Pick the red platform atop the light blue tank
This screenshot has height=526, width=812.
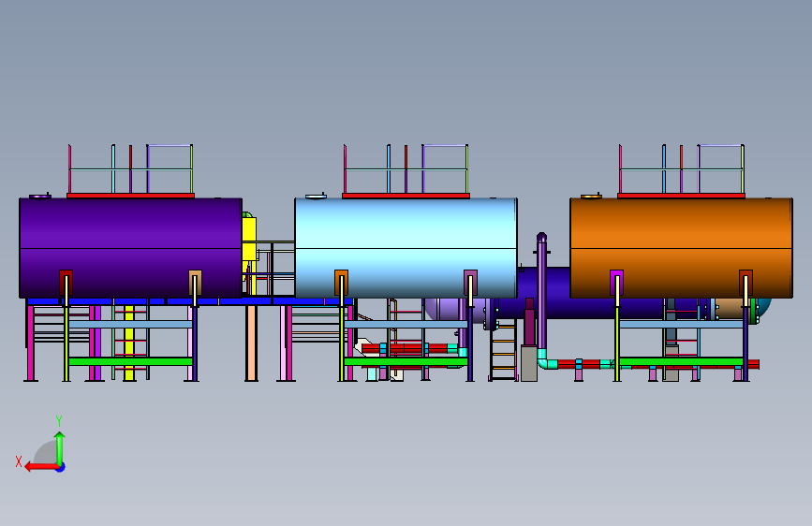coord(406,196)
